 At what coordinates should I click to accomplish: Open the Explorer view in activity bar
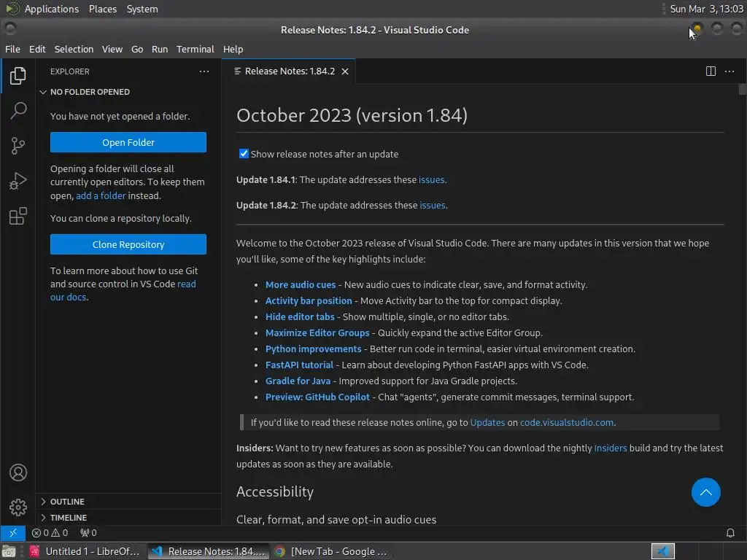click(x=18, y=76)
